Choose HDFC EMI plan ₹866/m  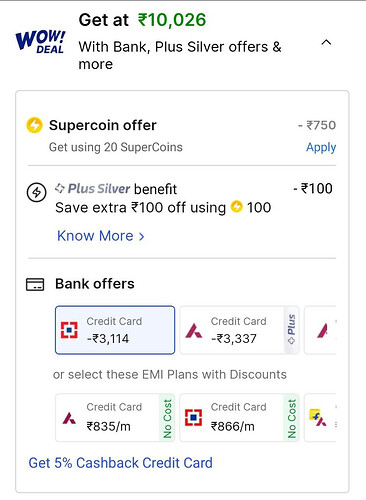pos(239,418)
